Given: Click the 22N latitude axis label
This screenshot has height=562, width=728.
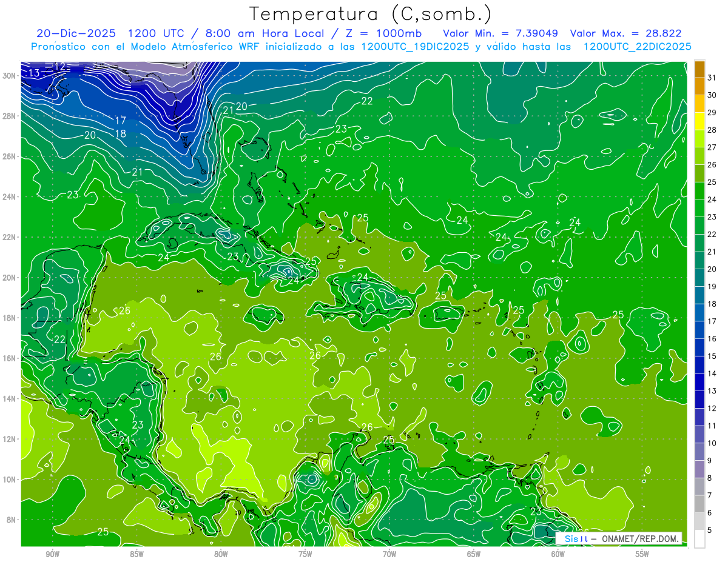Looking at the screenshot, I should click(x=8, y=237).
